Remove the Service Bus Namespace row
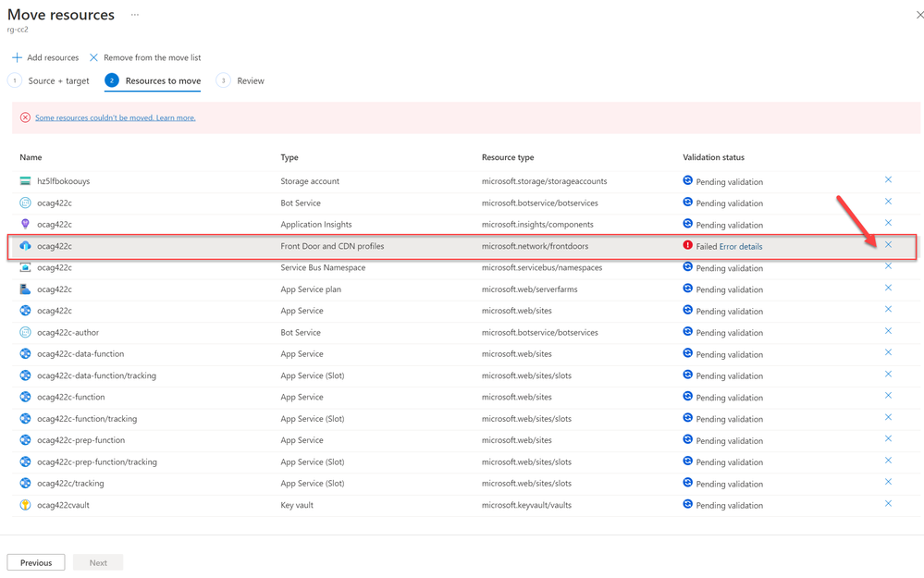 click(x=888, y=266)
